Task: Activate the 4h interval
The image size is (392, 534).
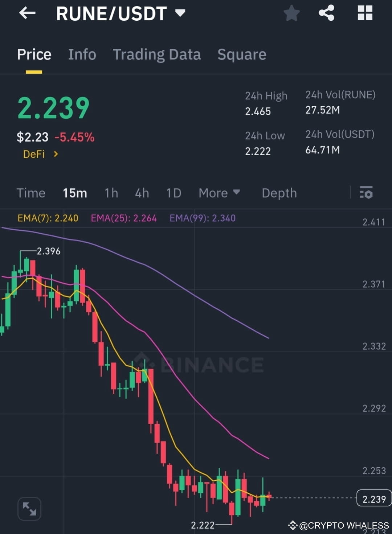Action: 142,193
